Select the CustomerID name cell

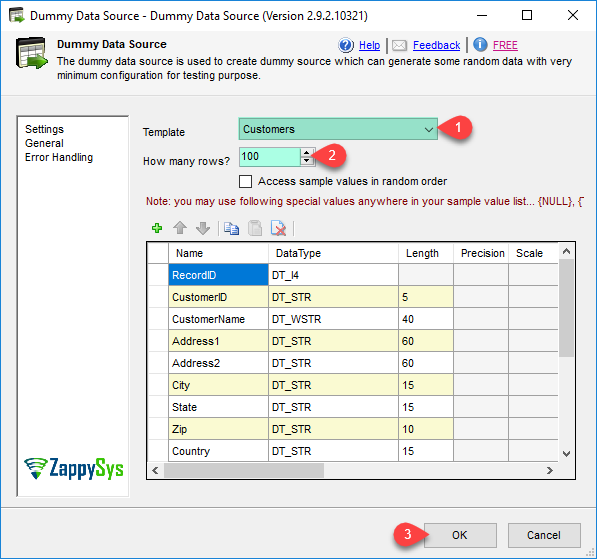point(218,297)
